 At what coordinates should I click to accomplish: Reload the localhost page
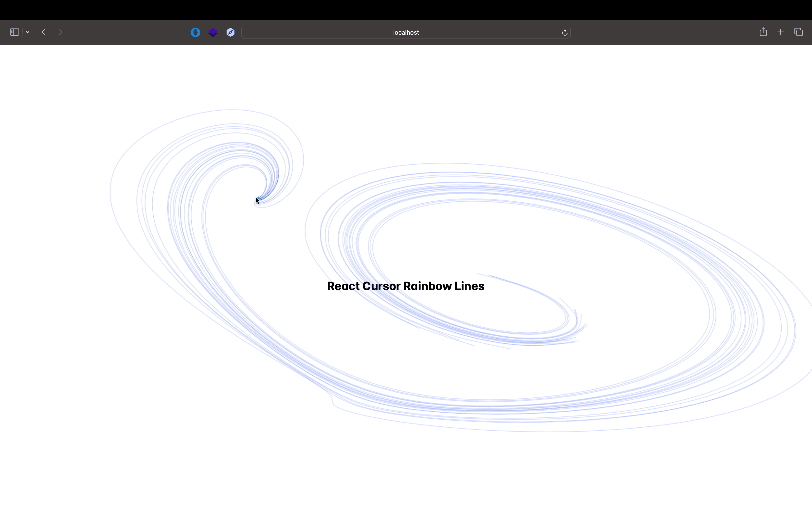(565, 32)
